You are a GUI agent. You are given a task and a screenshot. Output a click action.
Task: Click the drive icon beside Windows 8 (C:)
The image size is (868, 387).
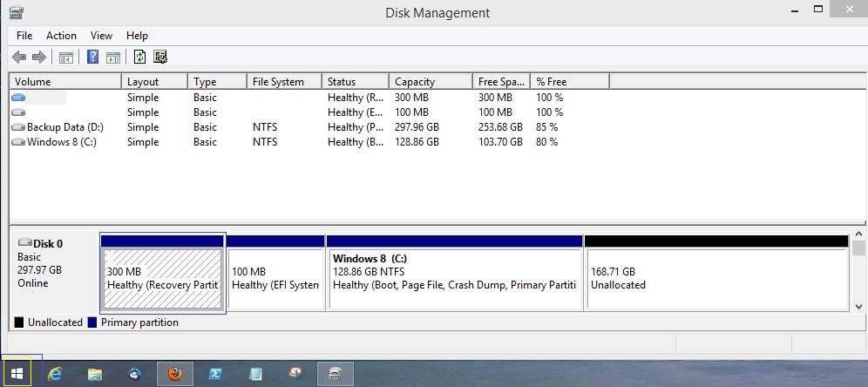pyautogui.click(x=18, y=142)
